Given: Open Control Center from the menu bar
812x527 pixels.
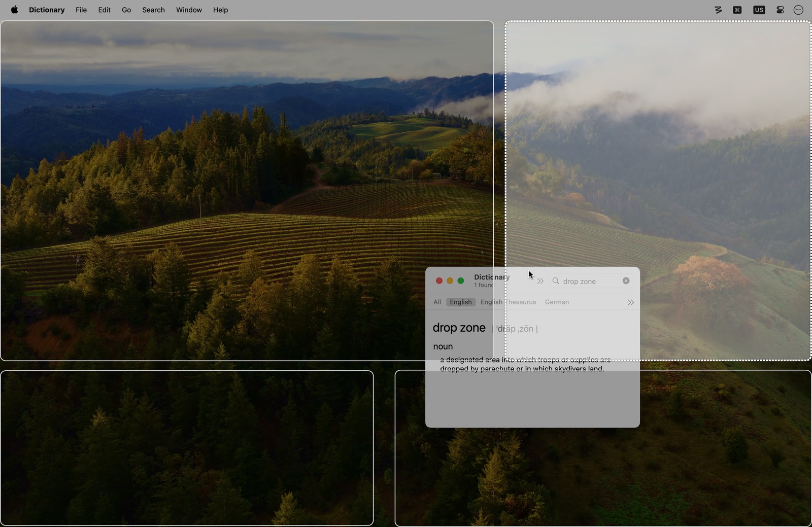Looking at the screenshot, I should pyautogui.click(x=780, y=10).
